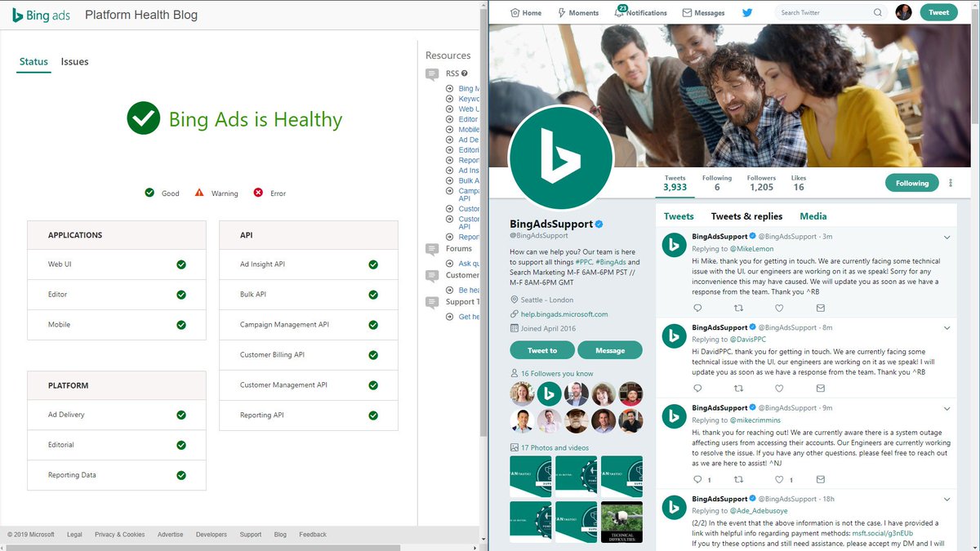Open the help.bingads.microsoft.com link
This screenshot has height=551, width=980.
(564, 314)
